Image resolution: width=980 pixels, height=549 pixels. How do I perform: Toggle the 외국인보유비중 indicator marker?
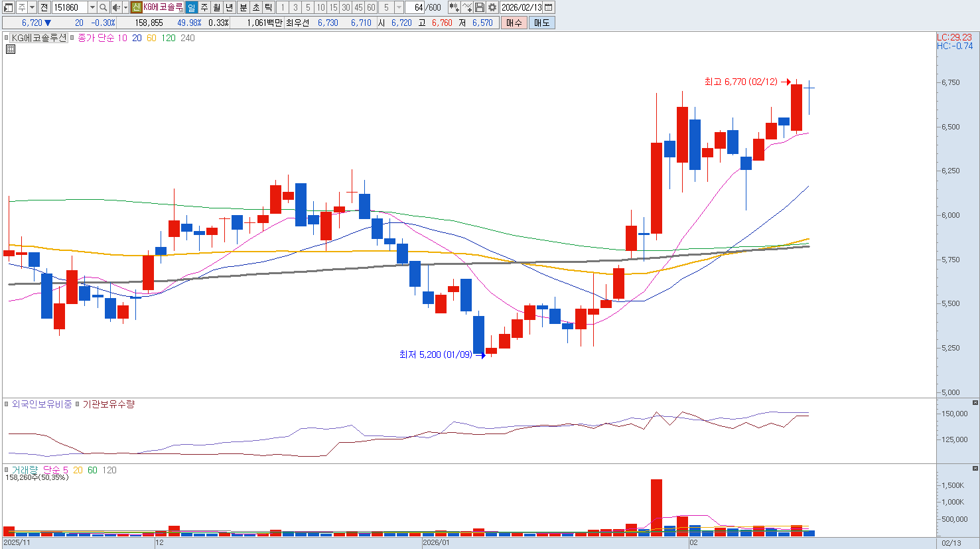(x=7, y=404)
